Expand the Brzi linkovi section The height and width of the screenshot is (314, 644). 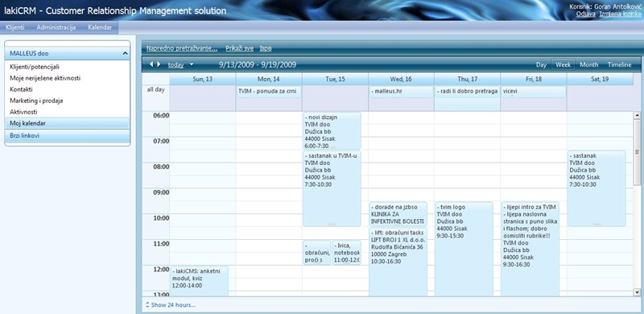(x=68, y=135)
